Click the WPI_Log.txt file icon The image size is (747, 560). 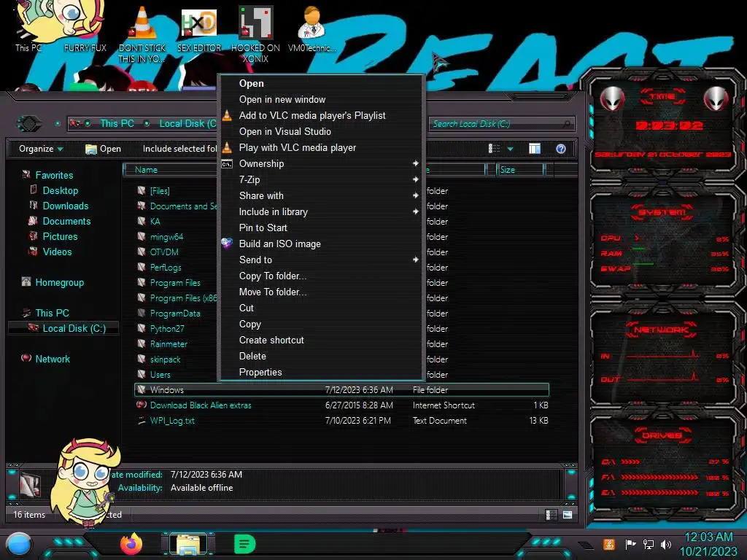pyautogui.click(x=142, y=421)
